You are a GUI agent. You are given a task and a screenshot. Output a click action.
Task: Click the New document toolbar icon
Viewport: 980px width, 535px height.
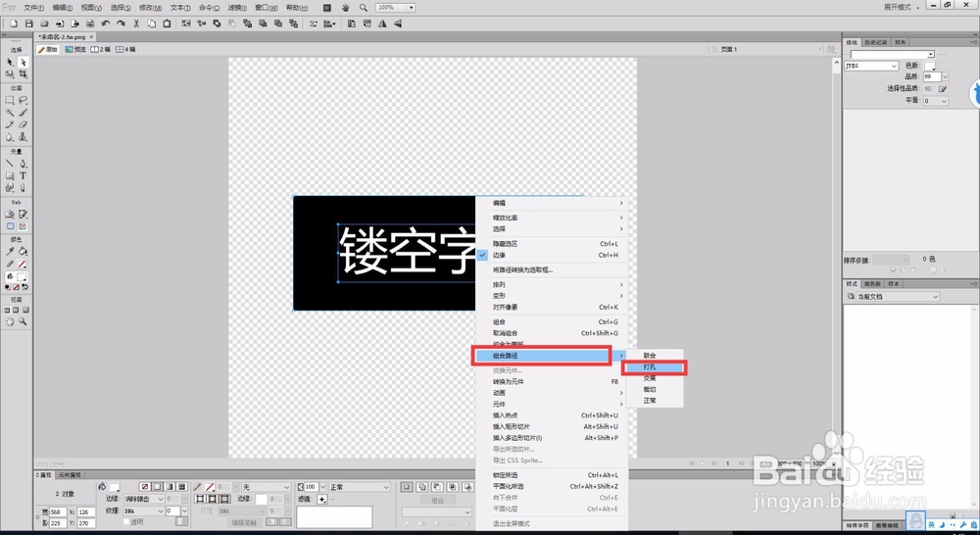(x=14, y=24)
